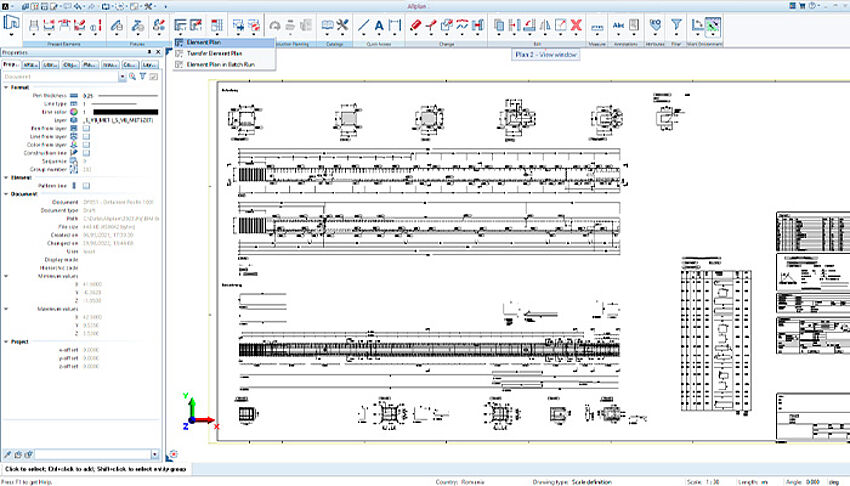Collapse the Format section in Properties
The width and height of the screenshot is (850, 486).
tap(5, 87)
